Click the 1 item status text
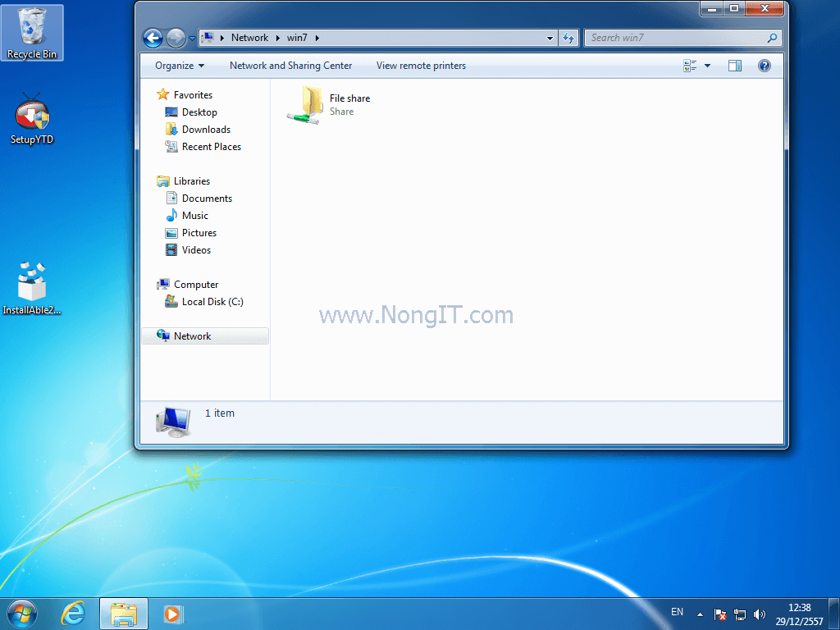 220,413
